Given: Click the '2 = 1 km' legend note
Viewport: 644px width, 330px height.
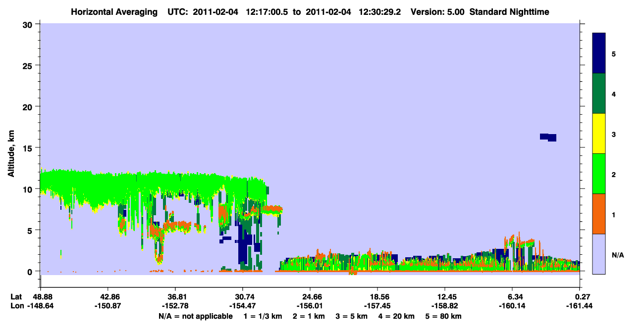Looking at the screenshot, I should point(309,316).
